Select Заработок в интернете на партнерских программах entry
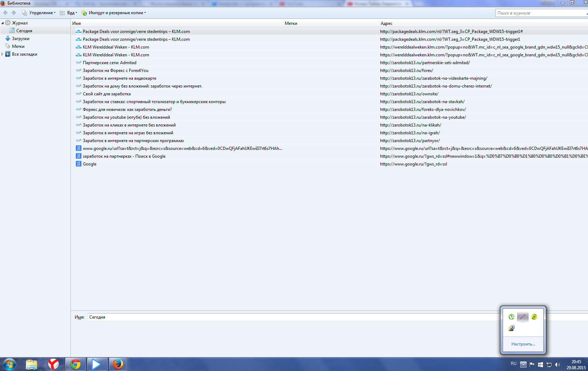 (x=133, y=141)
